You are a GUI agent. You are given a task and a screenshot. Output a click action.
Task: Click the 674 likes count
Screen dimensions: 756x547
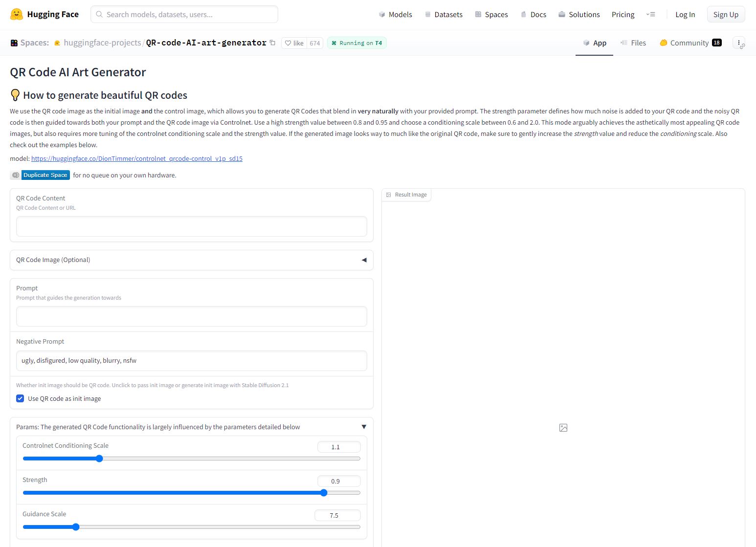(x=315, y=43)
